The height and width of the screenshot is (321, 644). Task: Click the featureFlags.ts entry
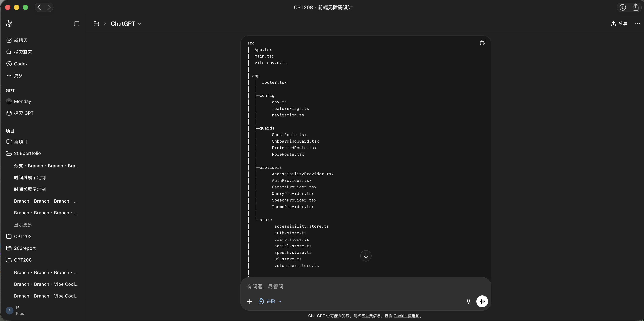[x=290, y=109]
